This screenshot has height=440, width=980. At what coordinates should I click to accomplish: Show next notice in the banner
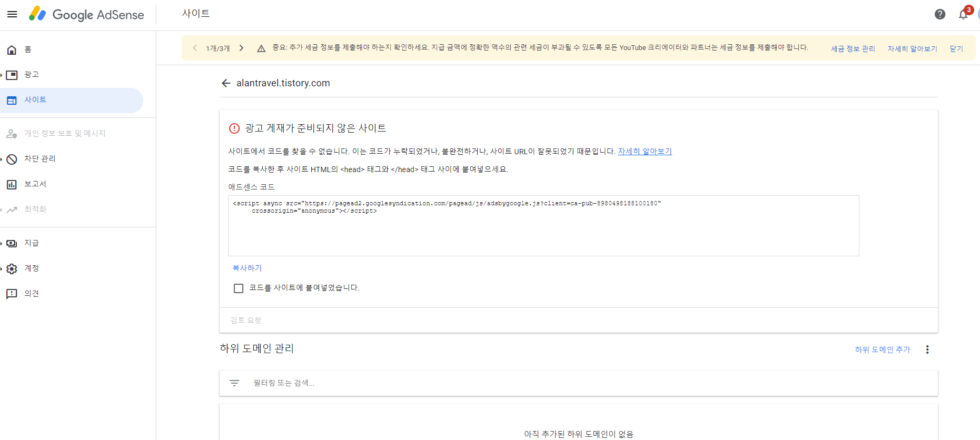(241, 48)
